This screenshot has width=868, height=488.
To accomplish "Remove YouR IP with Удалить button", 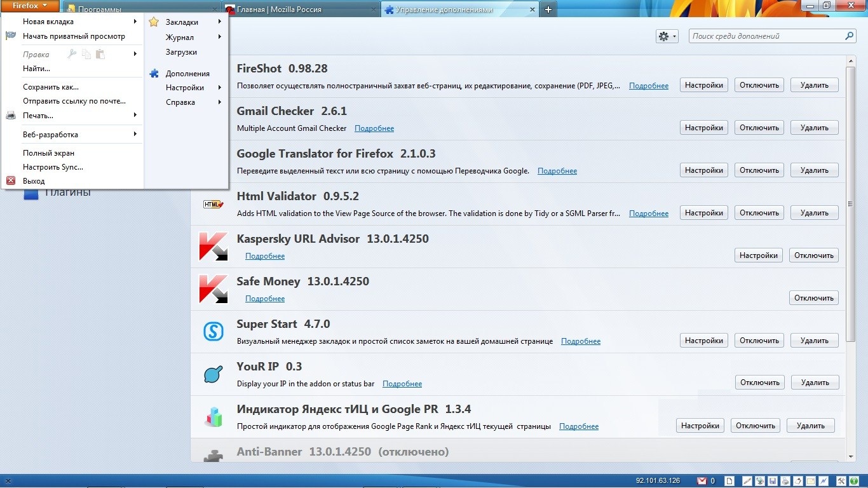I will [815, 383].
